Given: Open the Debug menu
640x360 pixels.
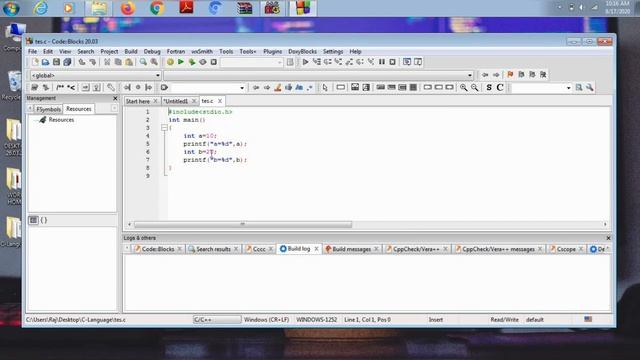Looking at the screenshot, I should [x=152, y=51].
